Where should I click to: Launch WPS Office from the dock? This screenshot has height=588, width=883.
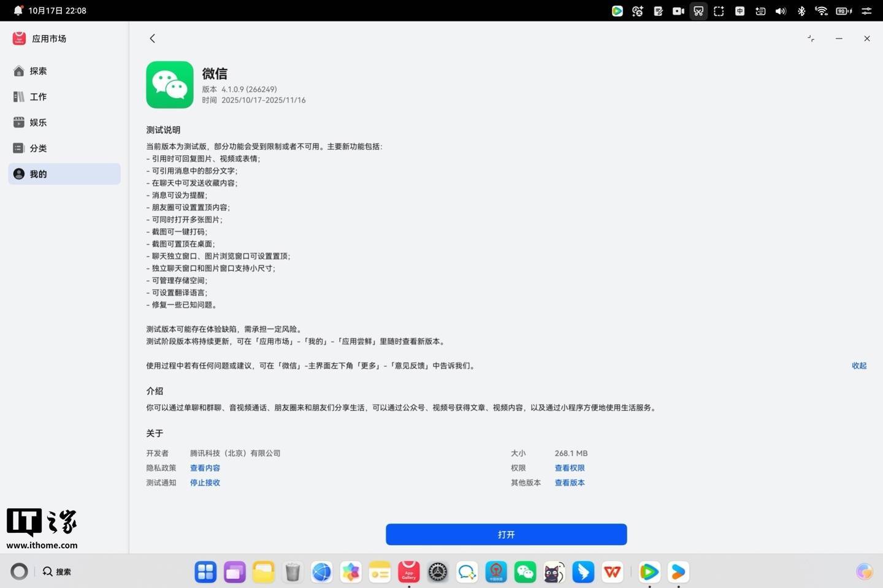[x=611, y=571]
